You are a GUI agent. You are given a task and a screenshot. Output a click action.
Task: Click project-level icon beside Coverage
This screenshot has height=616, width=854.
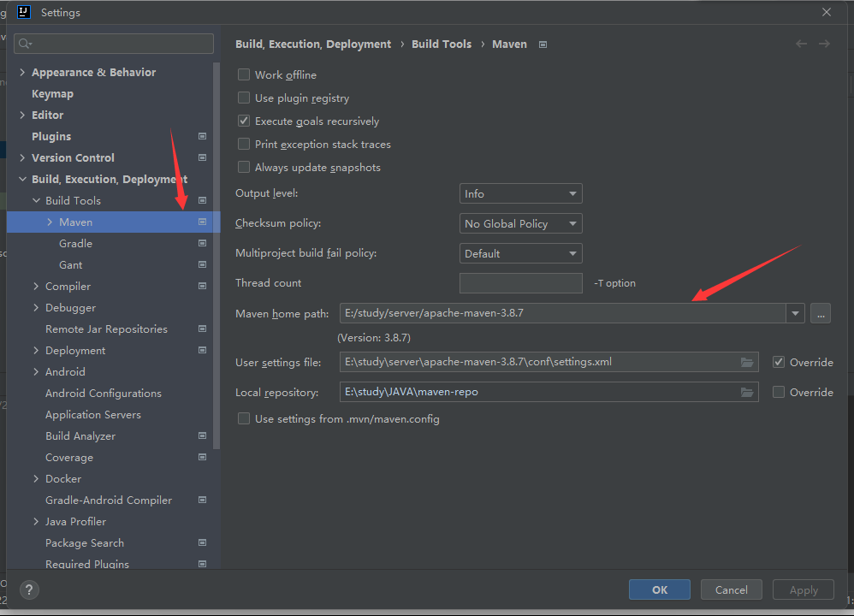coord(202,457)
